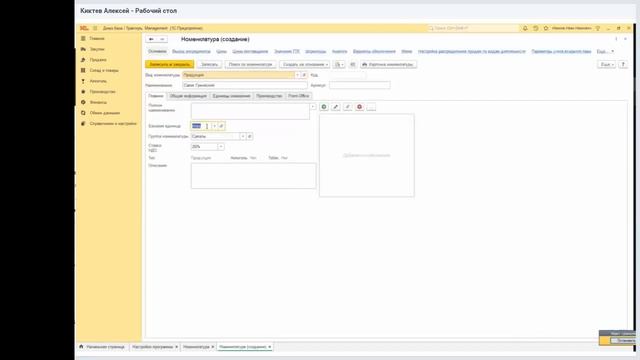Screen dimensions: 640x360
Task: Open the Главное section in sidebar
Action: click(x=97, y=38)
